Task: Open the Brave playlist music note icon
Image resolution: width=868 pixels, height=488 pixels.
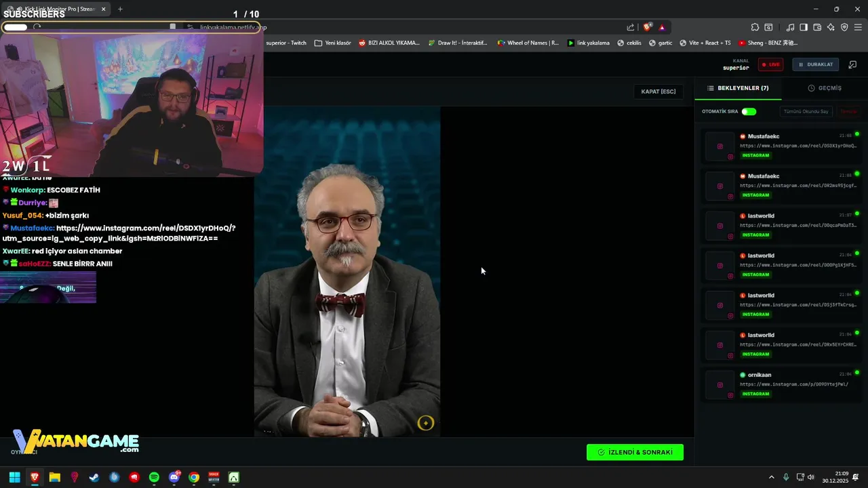Action: (790, 27)
